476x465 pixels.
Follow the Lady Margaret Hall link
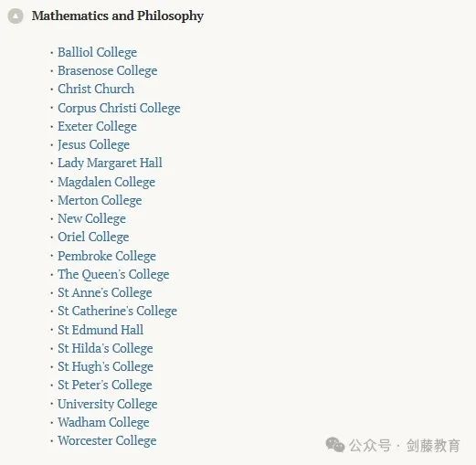pos(110,163)
